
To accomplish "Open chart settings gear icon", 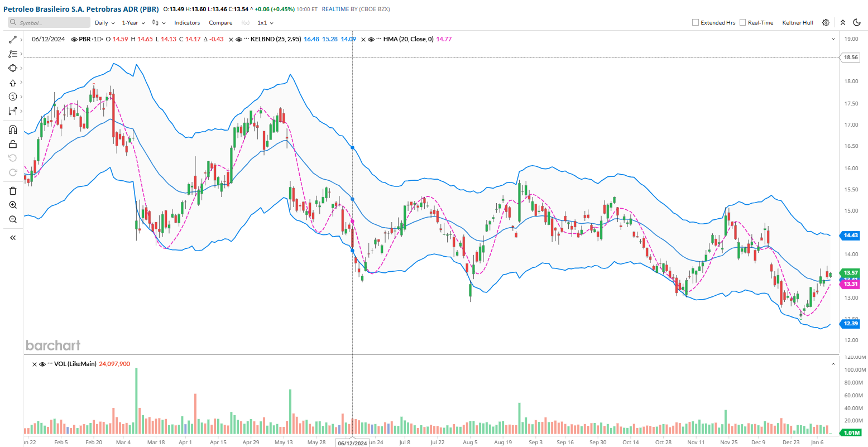I will [x=826, y=23].
